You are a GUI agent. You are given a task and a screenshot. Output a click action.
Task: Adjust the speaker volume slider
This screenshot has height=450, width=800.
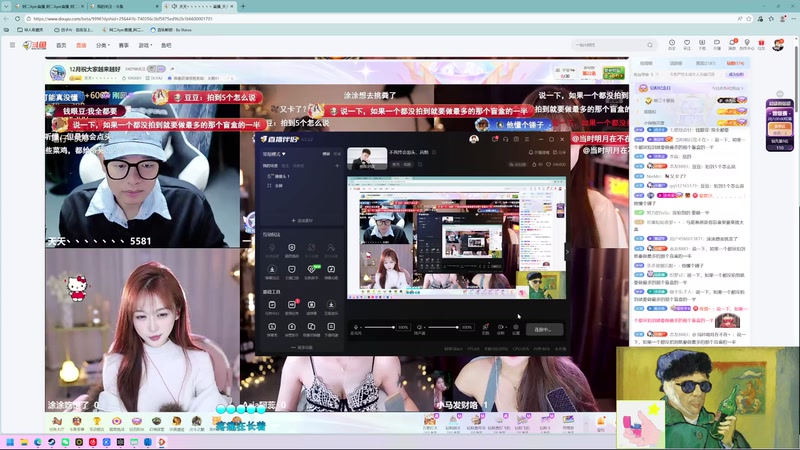click(442, 327)
